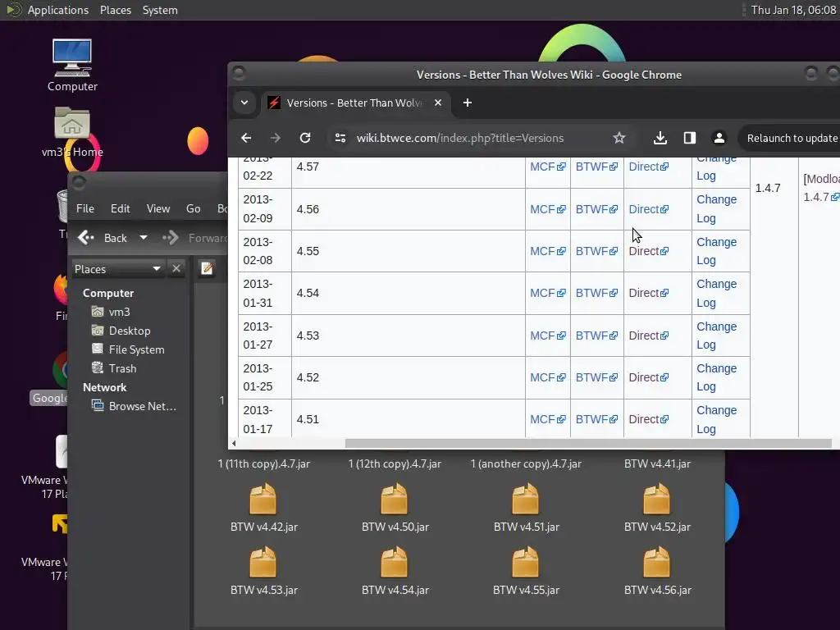840x630 pixels.
Task: Click Back button in file manager
Action: (103, 238)
